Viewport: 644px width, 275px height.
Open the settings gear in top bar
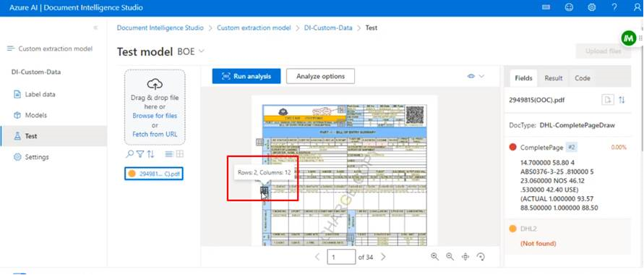(591, 7)
